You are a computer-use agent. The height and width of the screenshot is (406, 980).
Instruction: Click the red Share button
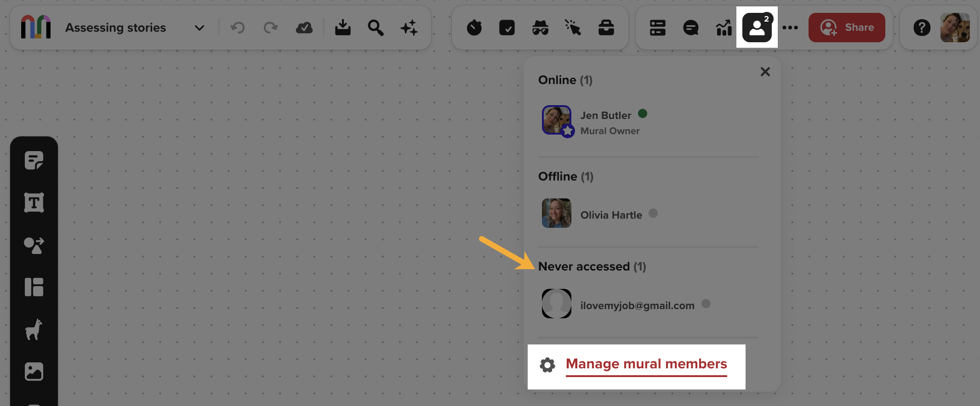point(847,28)
